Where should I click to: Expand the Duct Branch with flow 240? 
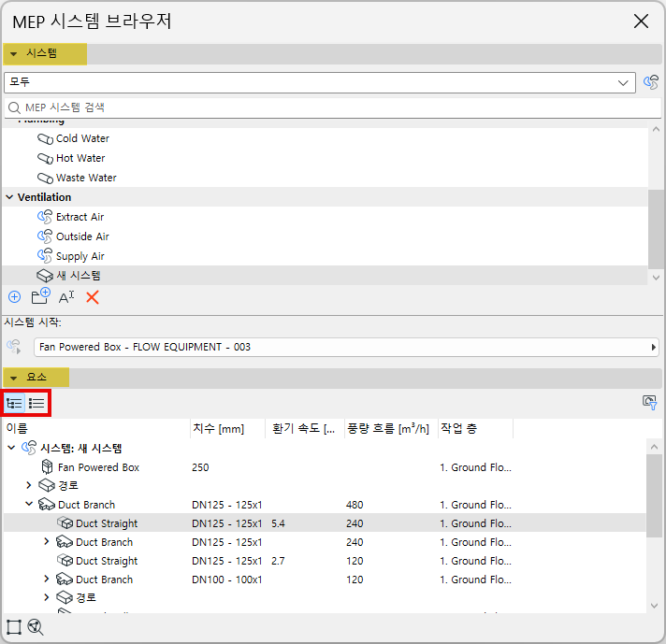[x=47, y=541]
